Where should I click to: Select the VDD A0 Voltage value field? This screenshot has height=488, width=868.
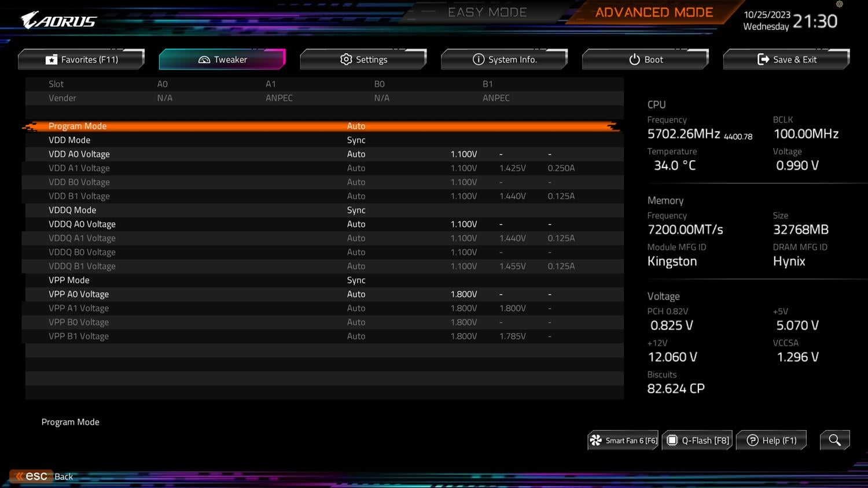[356, 154]
